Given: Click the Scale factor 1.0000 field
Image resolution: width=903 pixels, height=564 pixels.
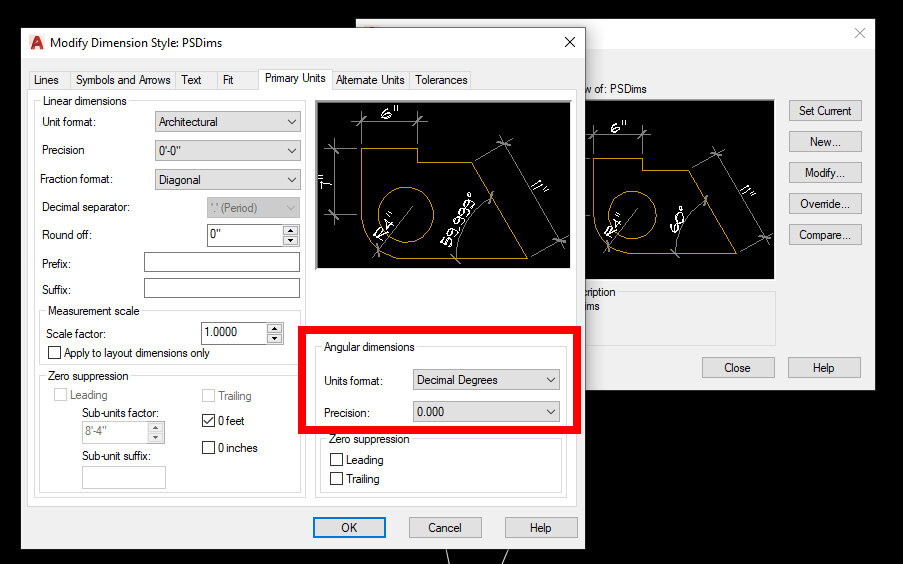Looking at the screenshot, I should tap(234, 333).
